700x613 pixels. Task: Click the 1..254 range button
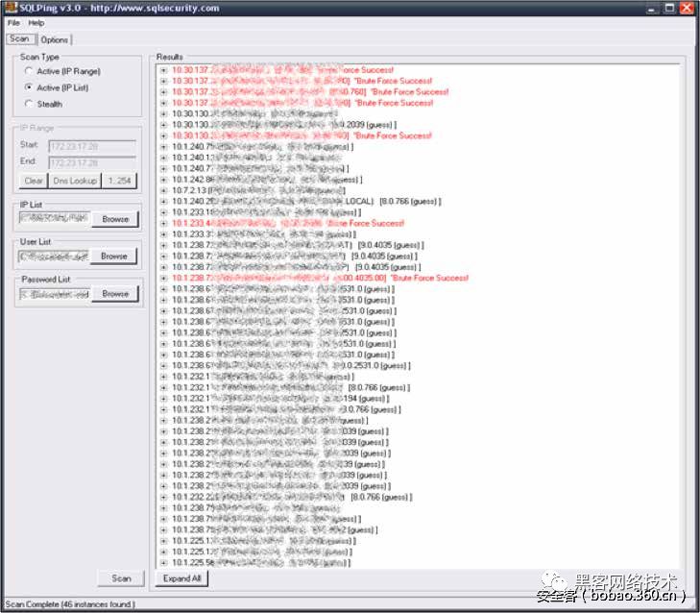(x=120, y=181)
